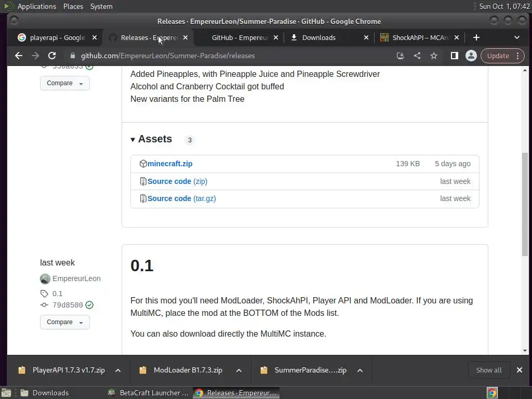
Task: Click the file icon beside Source code (tar.gz)
Action: [143, 198]
